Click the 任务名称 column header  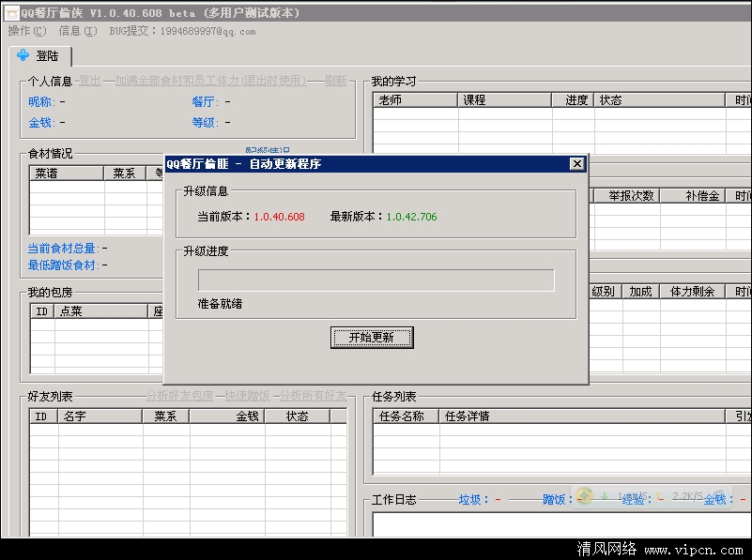click(x=406, y=416)
